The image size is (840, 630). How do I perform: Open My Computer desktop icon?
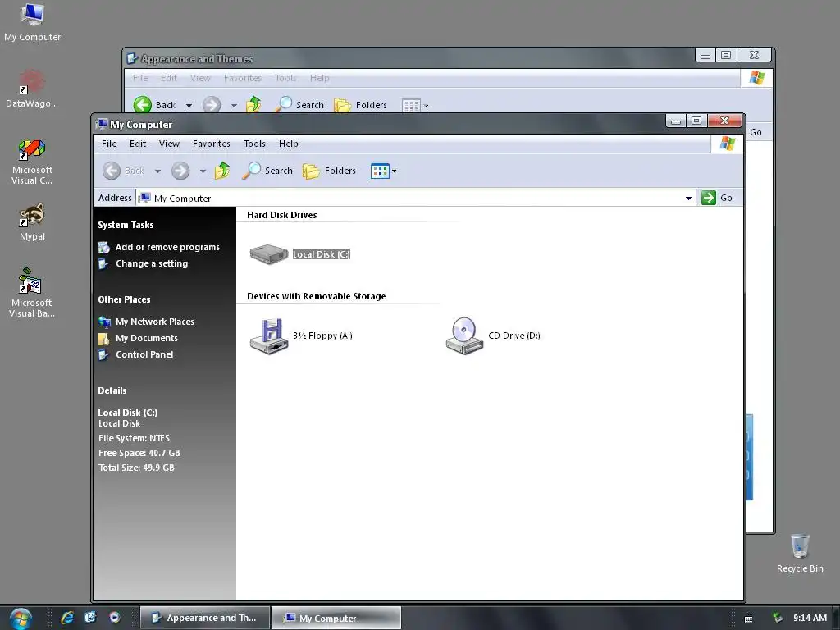[32, 22]
